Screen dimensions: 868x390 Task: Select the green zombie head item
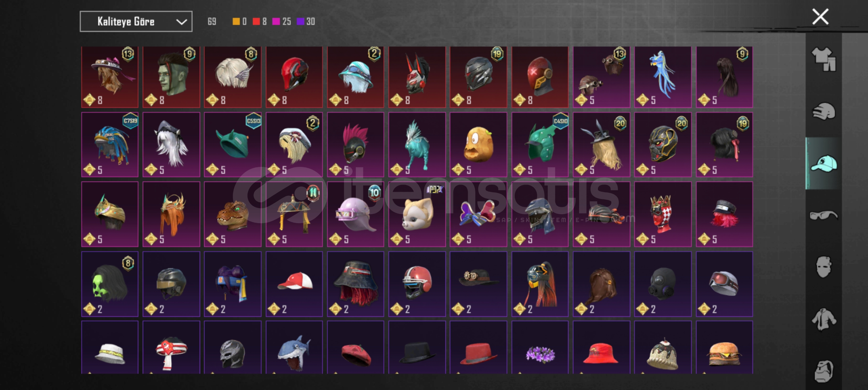point(171,77)
